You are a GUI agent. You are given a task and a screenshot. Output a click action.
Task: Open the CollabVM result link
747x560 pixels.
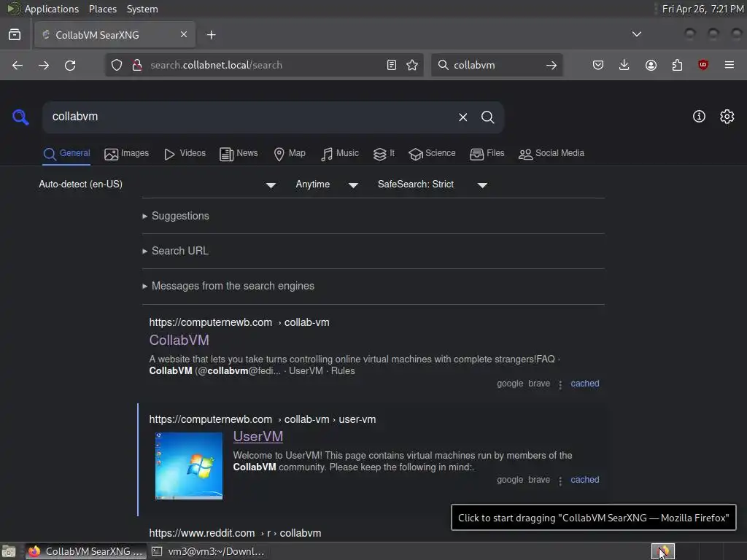coord(179,340)
